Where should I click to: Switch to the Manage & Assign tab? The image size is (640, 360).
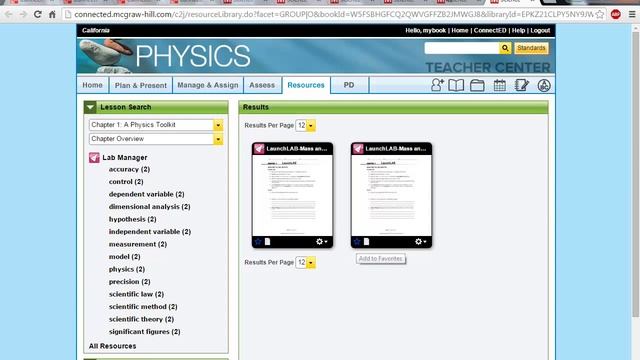(208, 85)
